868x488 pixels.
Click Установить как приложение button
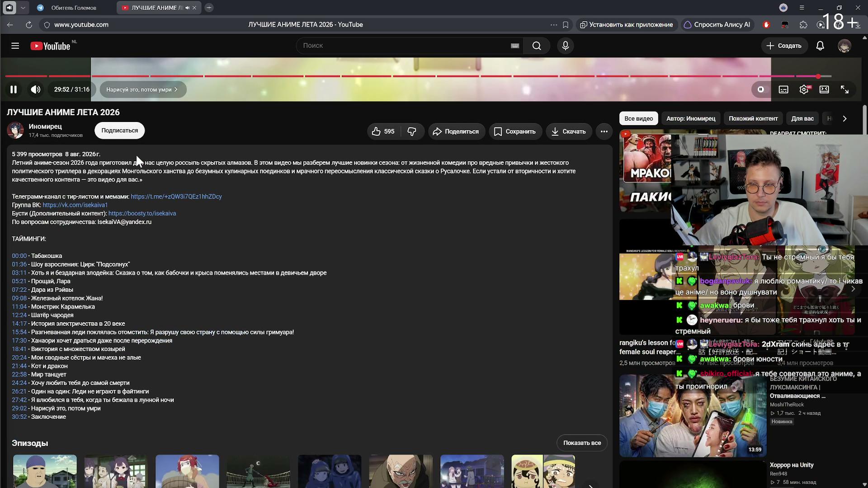tap(626, 25)
